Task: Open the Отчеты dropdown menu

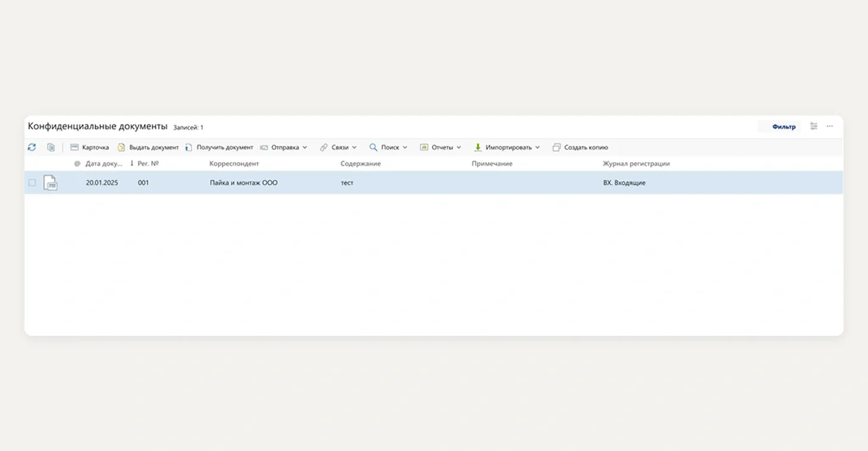Action: click(441, 147)
